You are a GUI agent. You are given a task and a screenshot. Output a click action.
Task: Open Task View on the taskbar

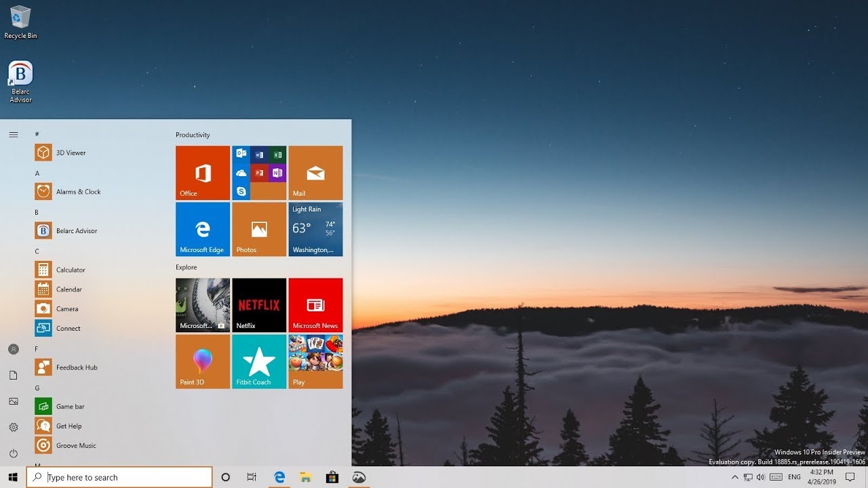pos(252,477)
